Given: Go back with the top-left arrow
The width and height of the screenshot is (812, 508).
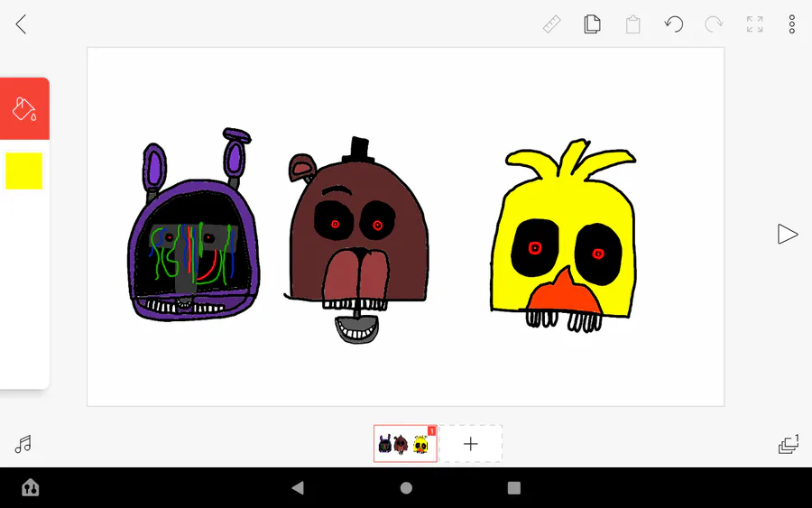Looking at the screenshot, I should [21, 24].
